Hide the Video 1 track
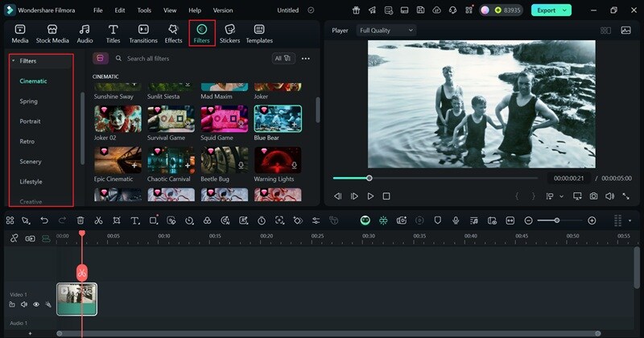 coord(36,304)
